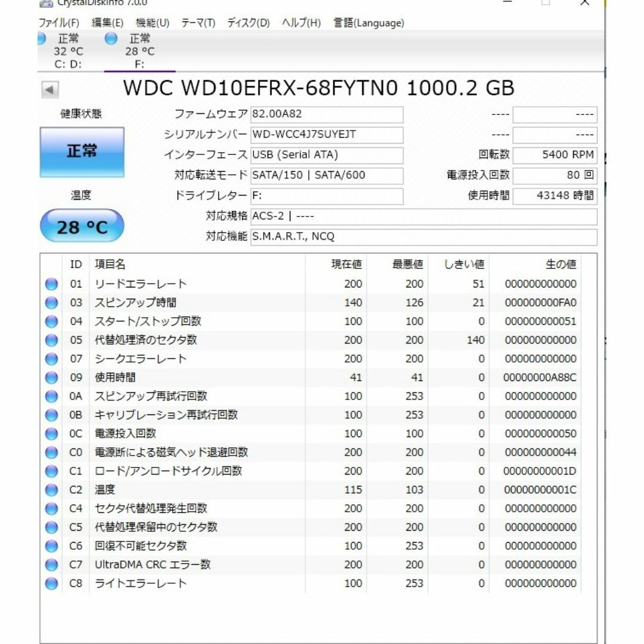Open the 言語(Language) menu
The width and height of the screenshot is (644, 644).
point(369,23)
